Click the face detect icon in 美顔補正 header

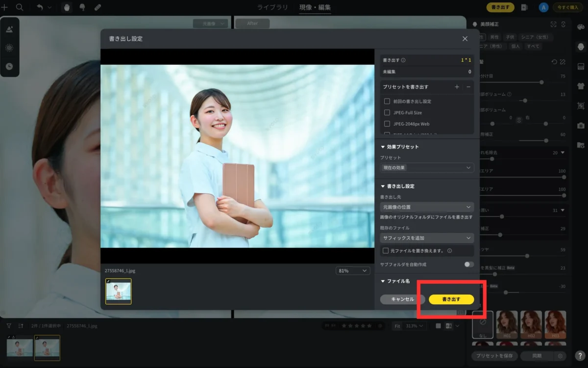click(x=553, y=24)
